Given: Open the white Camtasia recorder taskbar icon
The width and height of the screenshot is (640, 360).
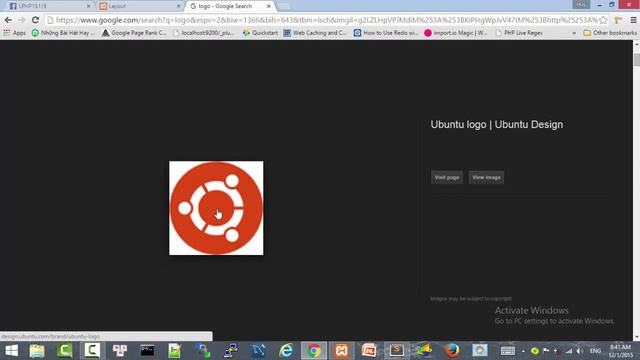Looking at the screenshot, I should pos(92,351).
